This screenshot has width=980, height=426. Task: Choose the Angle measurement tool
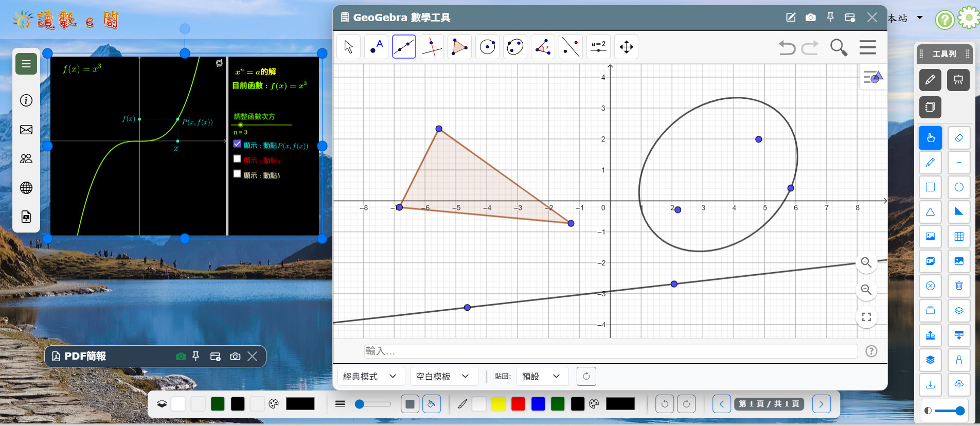click(x=543, y=47)
